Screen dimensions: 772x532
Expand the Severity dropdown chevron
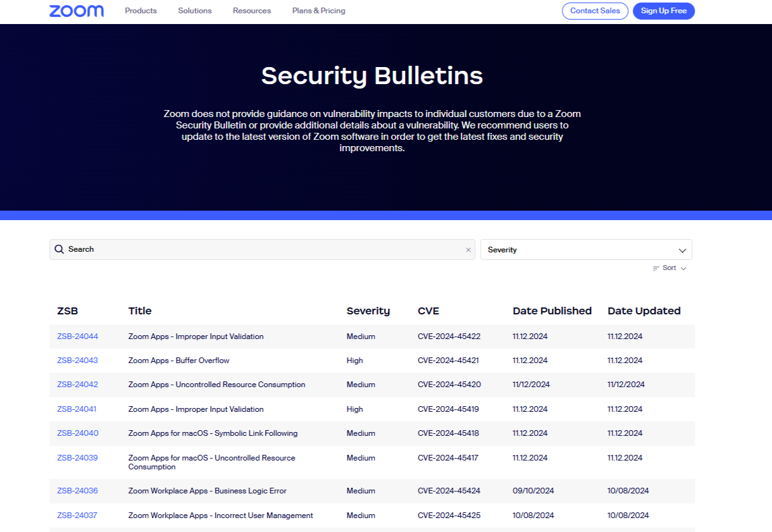tap(682, 251)
